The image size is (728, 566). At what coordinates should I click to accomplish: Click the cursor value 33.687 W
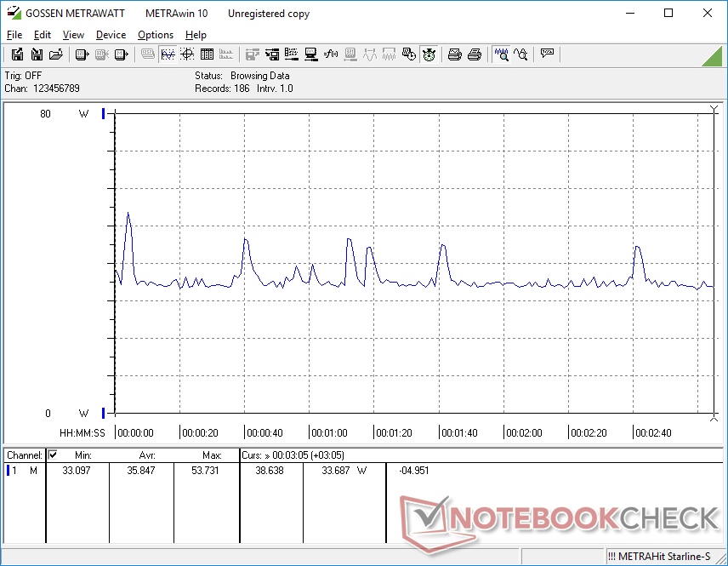click(344, 471)
